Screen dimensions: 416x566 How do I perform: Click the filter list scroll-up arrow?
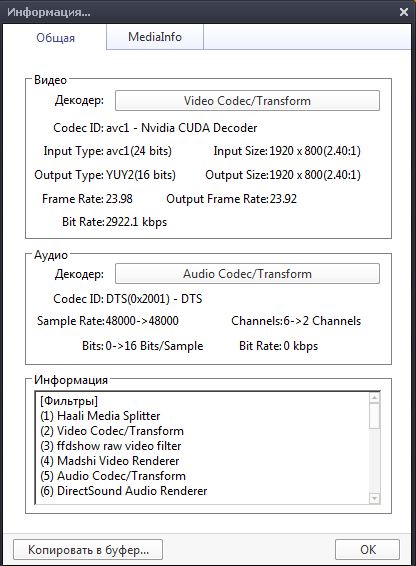[x=375, y=398]
